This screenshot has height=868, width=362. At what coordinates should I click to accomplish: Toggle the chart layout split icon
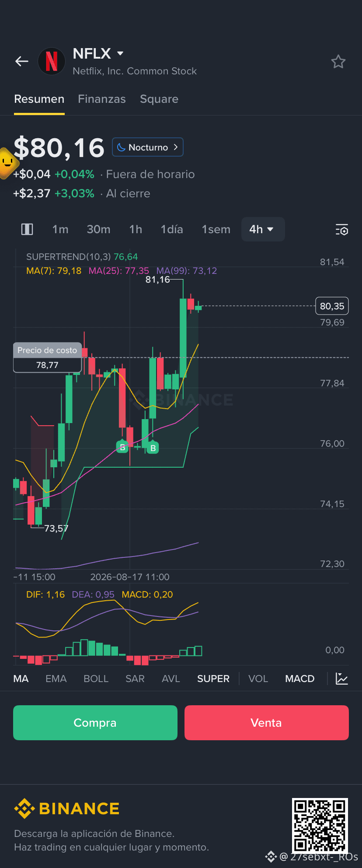(27, 229)
